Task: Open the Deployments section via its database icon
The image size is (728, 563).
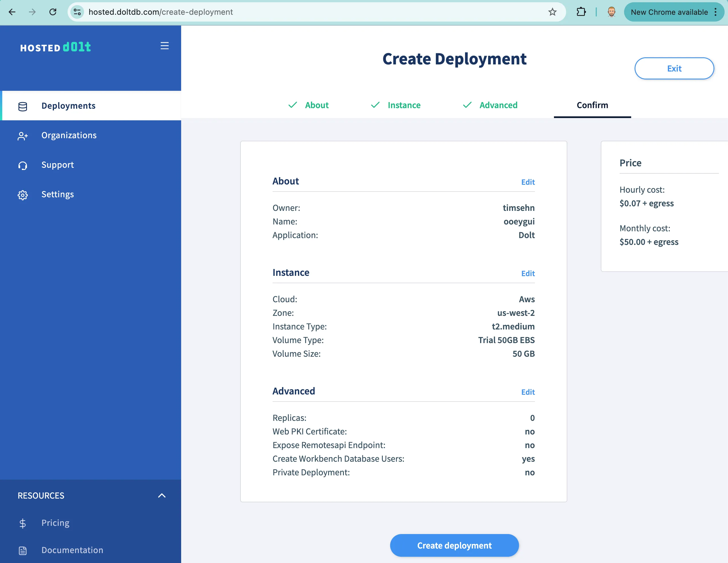Action: [22, 106]
